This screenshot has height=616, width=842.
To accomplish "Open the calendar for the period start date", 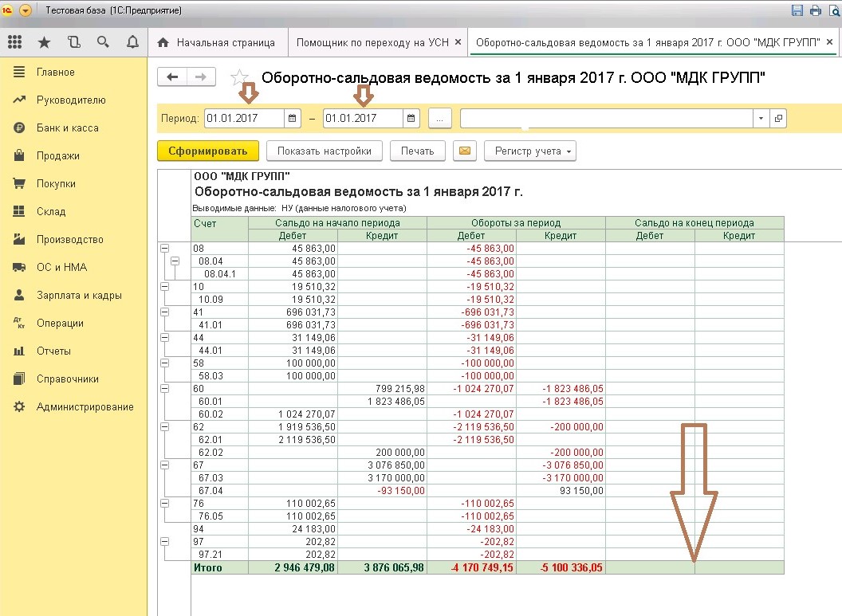I will 292,118.
